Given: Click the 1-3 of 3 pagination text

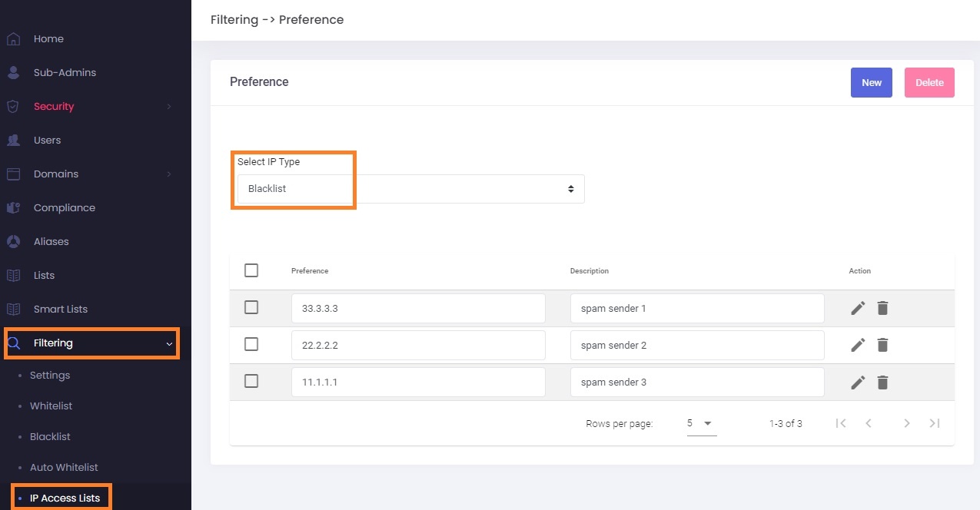Looking at the screenshot, I should 786,424.
